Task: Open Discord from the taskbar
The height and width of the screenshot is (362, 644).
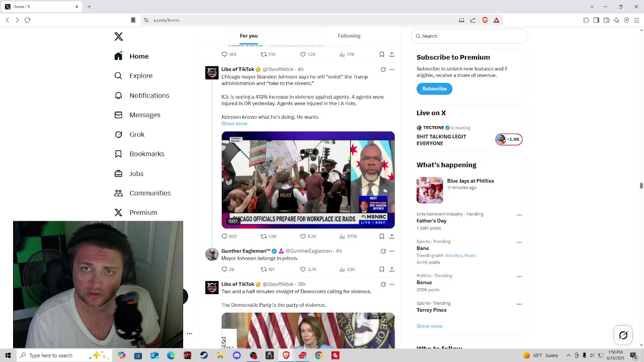Action: coord(236,355)
